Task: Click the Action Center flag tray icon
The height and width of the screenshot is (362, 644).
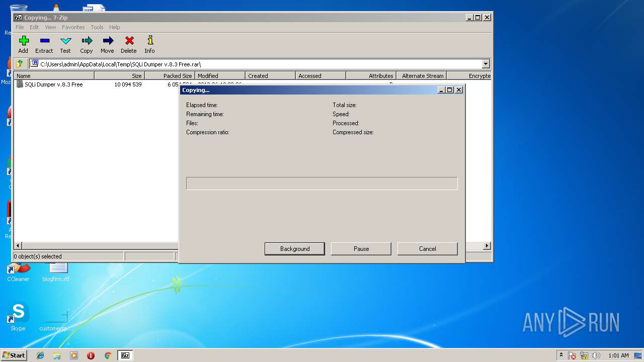Action: pyautogui.click(x=572, y=355)
